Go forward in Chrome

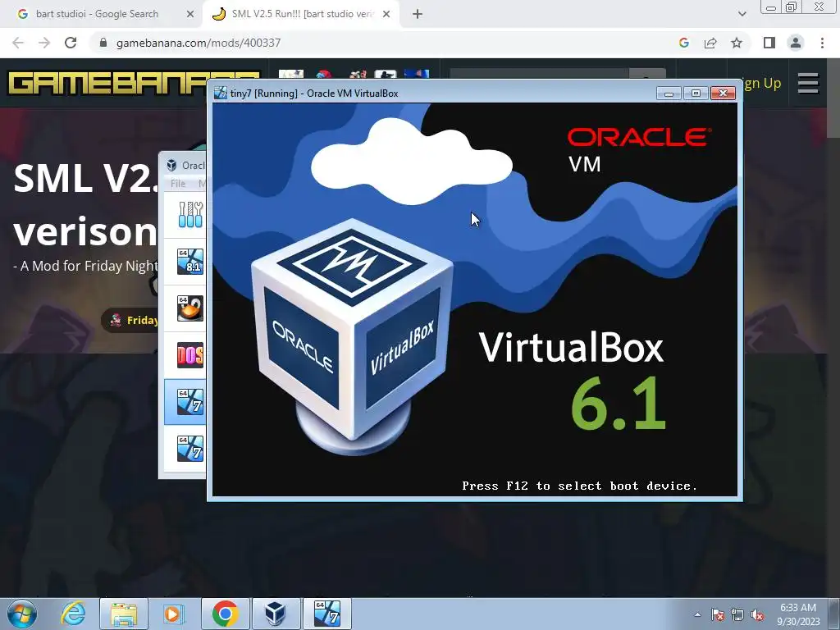44,43
